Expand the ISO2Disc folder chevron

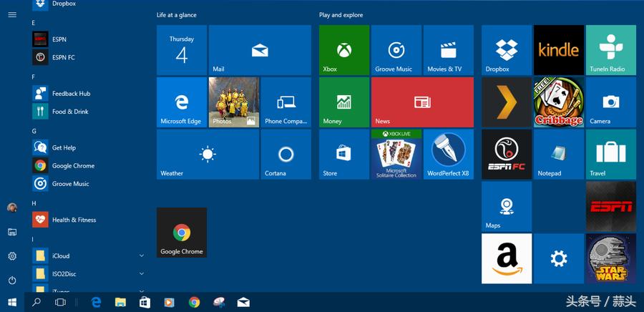[x=141, y=274]
